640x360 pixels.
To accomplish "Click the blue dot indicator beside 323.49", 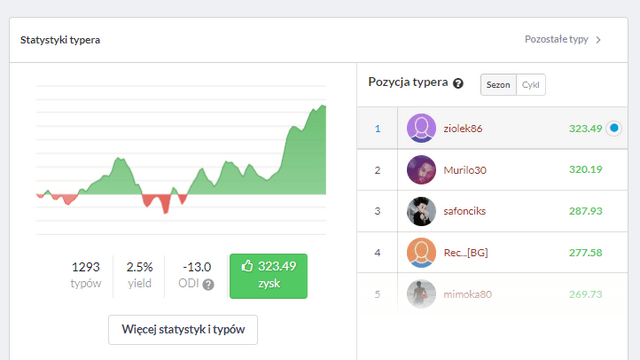I will click(614, 128).
